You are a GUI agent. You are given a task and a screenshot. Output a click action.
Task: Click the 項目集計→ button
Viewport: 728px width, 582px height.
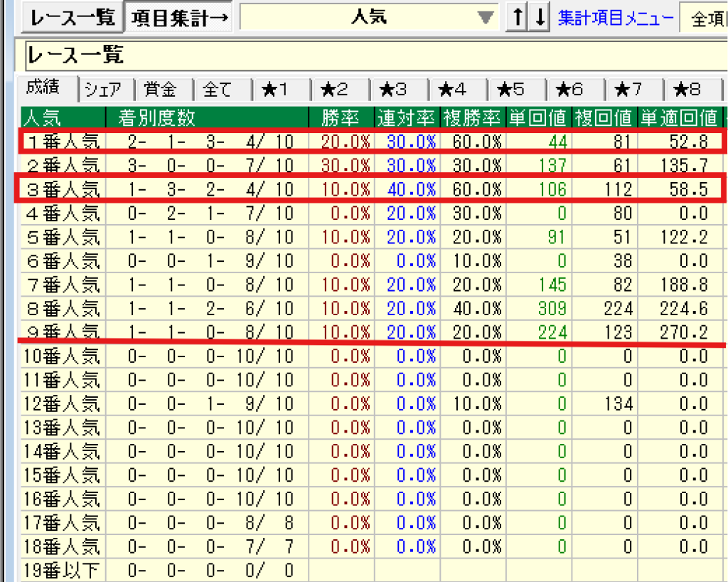pyautogui.click(x=180, y=18)
